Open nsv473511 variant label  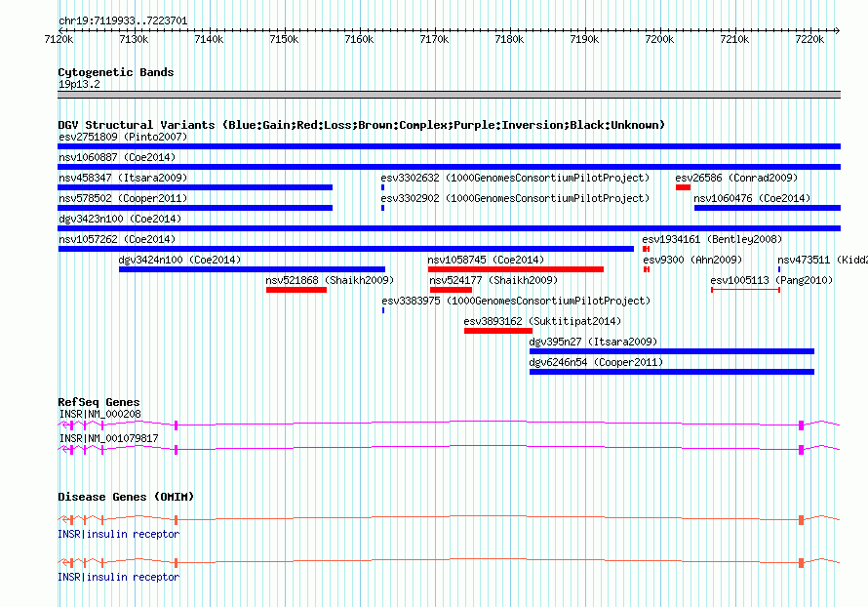click(822, 260)
